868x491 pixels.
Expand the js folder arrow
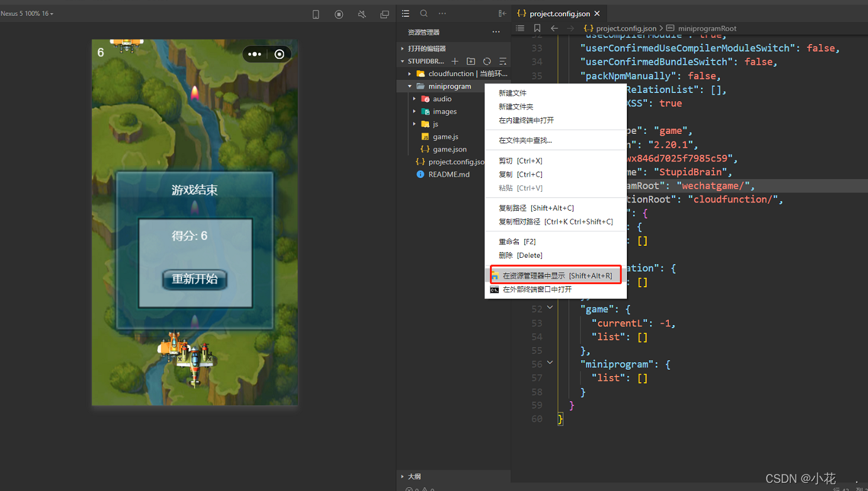coord(415,124)
